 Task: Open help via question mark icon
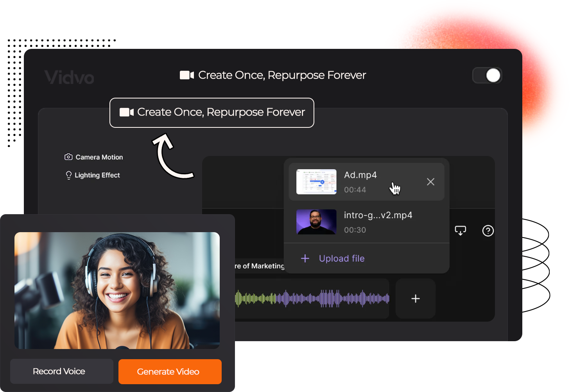click(x=488, y=231)
